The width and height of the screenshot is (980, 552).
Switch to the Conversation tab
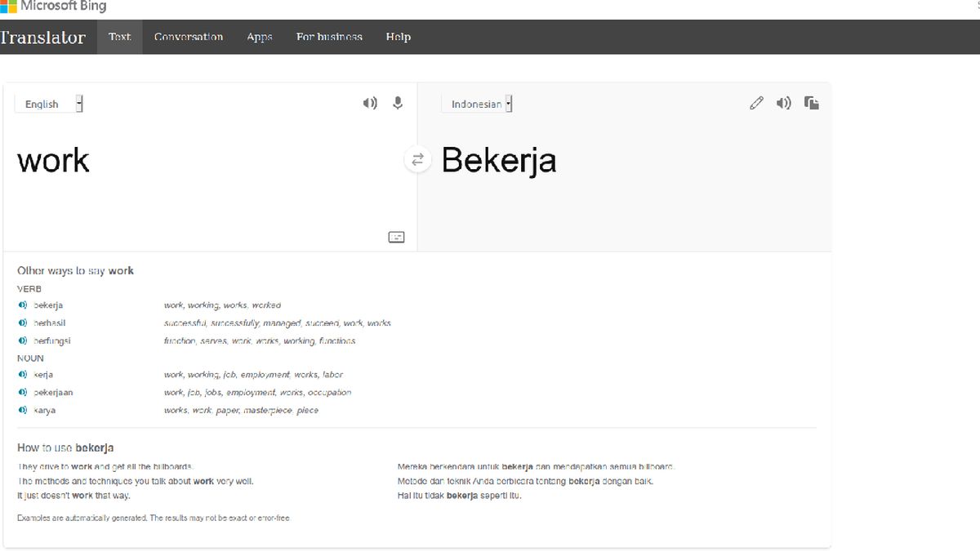[188, 37]
